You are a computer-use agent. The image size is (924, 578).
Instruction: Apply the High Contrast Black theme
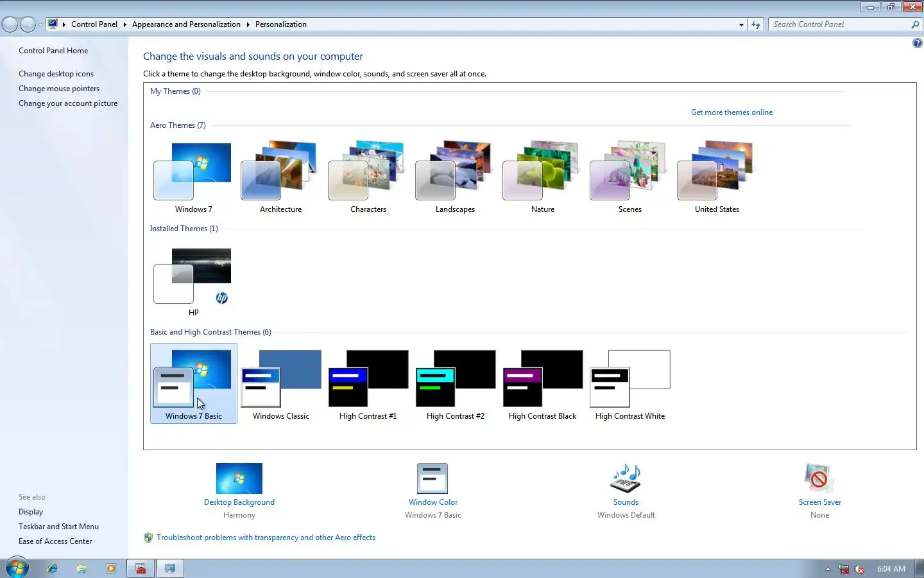point(542,383)
